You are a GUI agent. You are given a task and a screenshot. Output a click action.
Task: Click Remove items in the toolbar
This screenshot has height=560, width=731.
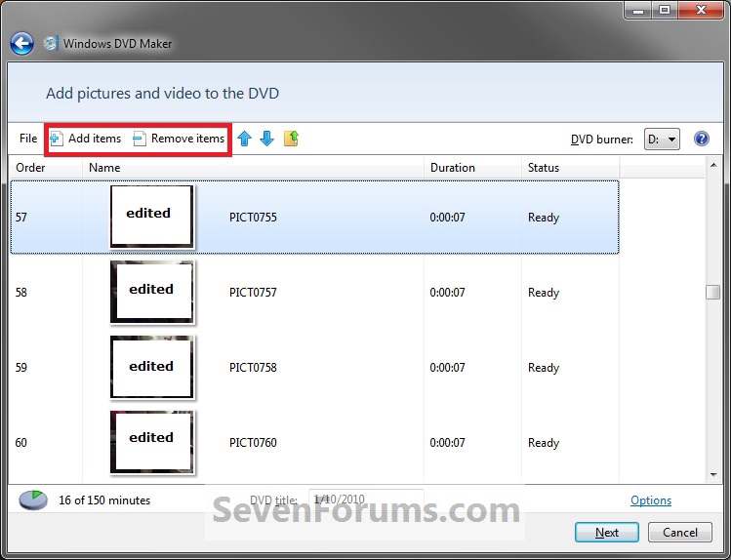click(x=179, y=139)
